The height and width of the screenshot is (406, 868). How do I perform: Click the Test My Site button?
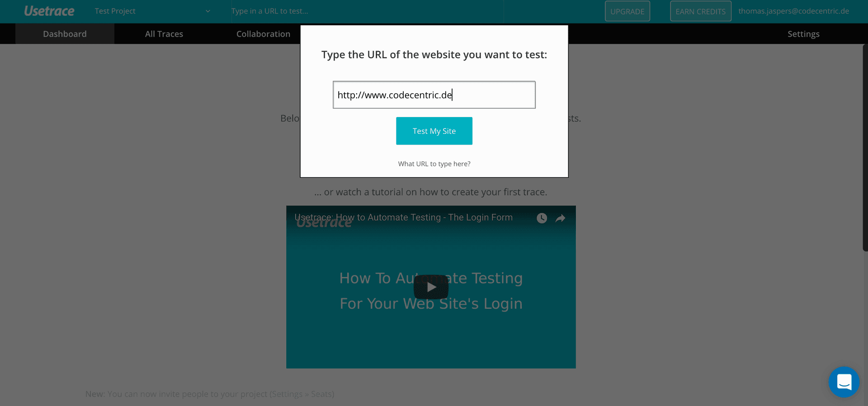click(434, 131)
